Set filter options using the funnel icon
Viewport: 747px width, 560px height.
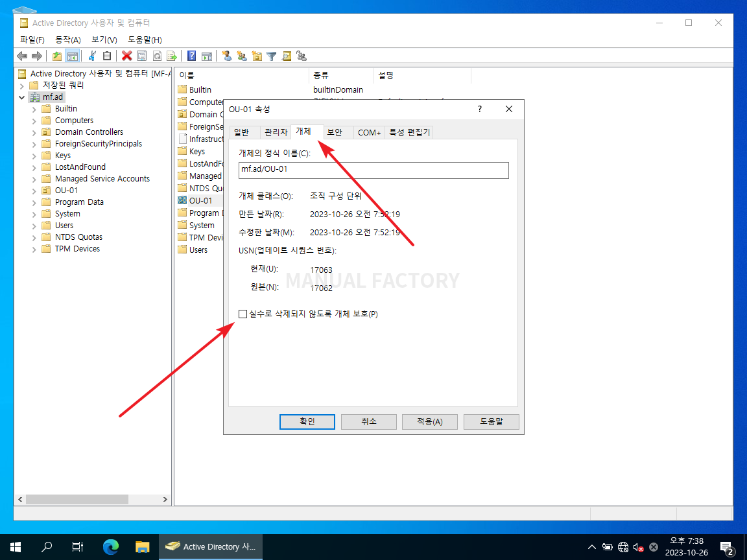272,56
